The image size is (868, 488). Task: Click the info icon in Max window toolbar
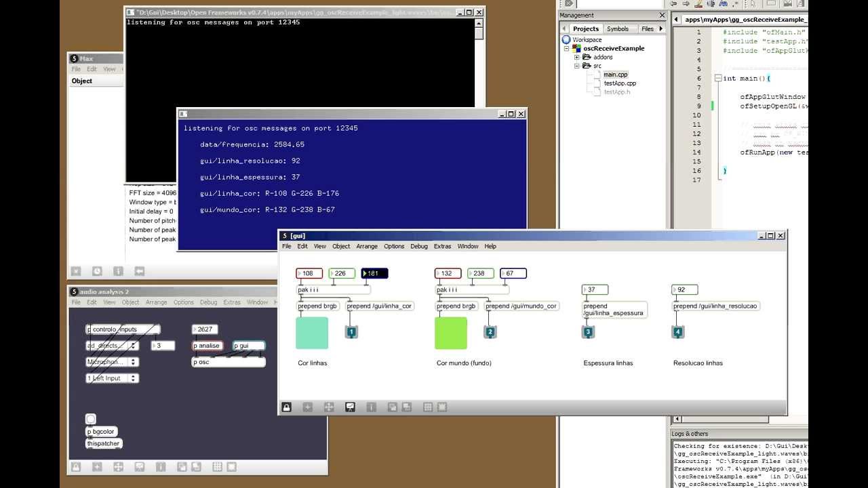click(x=118, y=271)
